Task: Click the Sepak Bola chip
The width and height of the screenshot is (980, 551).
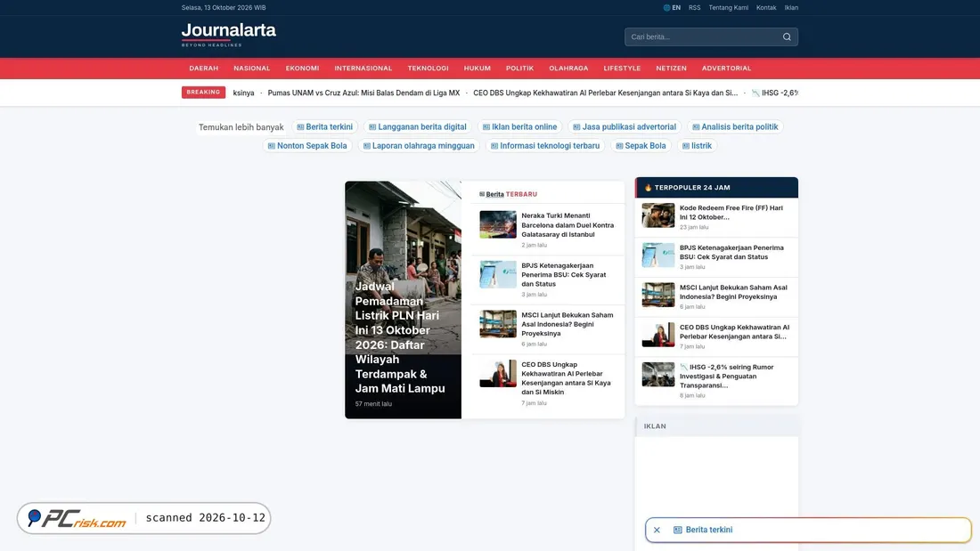Action: coord(641,146)
